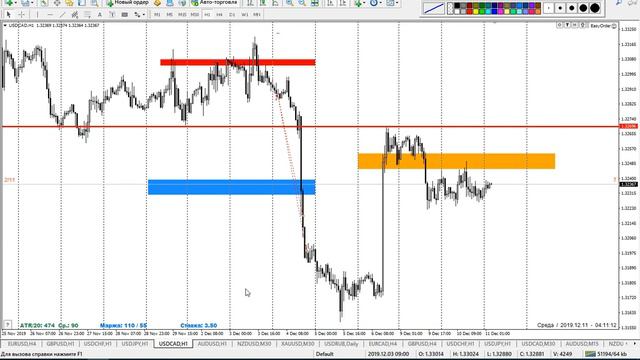Open the Strategy Tester icon
The height and width of the screenshot is (360, 640).
(94, 3)
